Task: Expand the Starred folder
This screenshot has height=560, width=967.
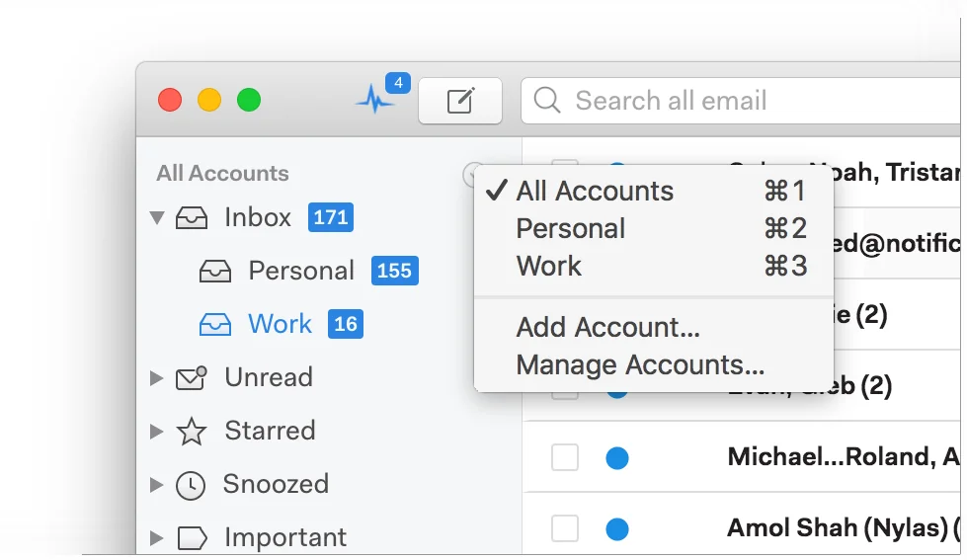Action: 157,431
